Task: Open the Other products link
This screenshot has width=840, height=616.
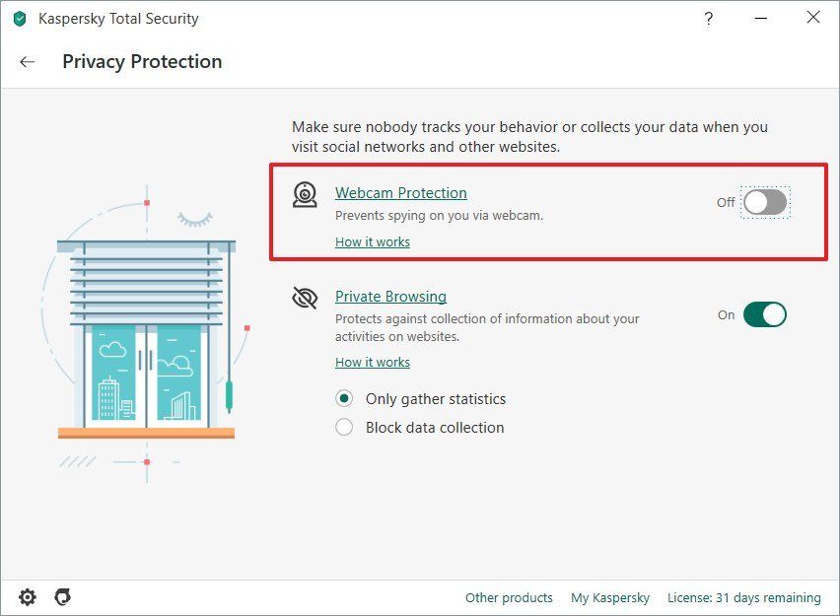Action: 509,597
